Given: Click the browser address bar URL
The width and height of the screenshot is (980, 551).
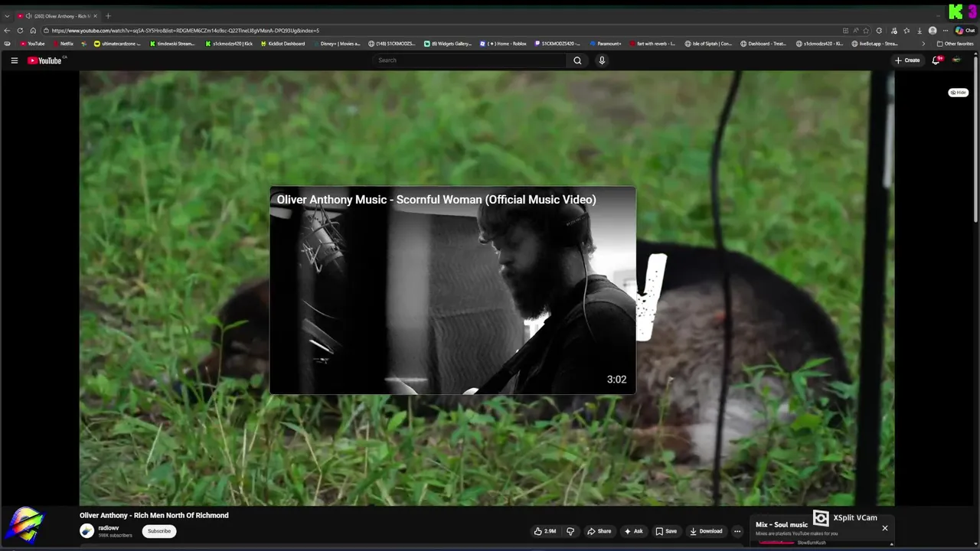Looking at the screenshot, I should 185,31.
